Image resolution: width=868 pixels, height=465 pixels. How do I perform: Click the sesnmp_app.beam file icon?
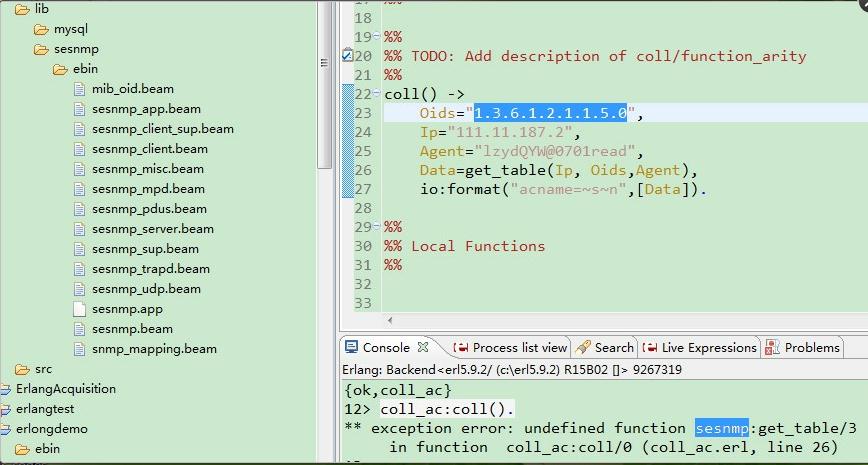[x=80, y=109]
